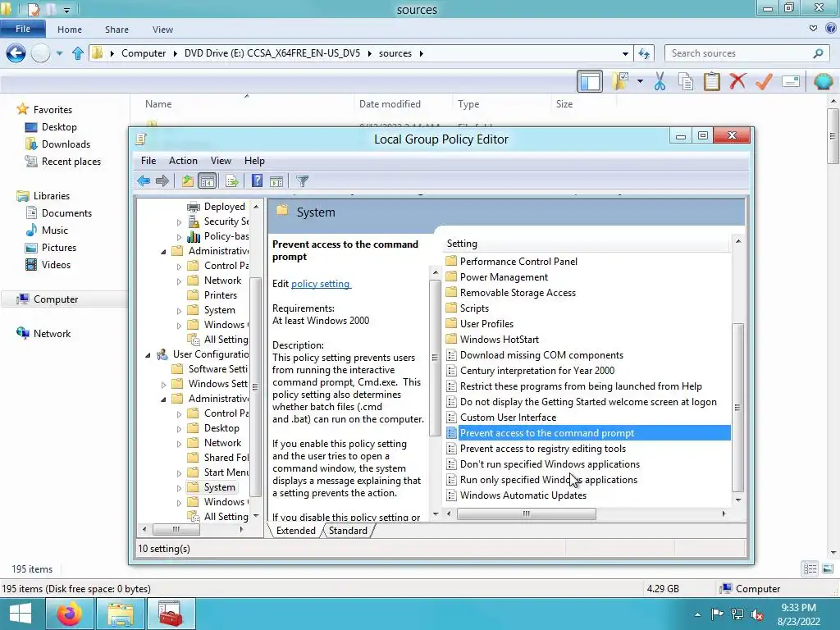Expand the Explorer ribbon chevron
Image resolution: width=840 pixels, height=630 pixels.
pyautogui.click(x=813, y=29)
